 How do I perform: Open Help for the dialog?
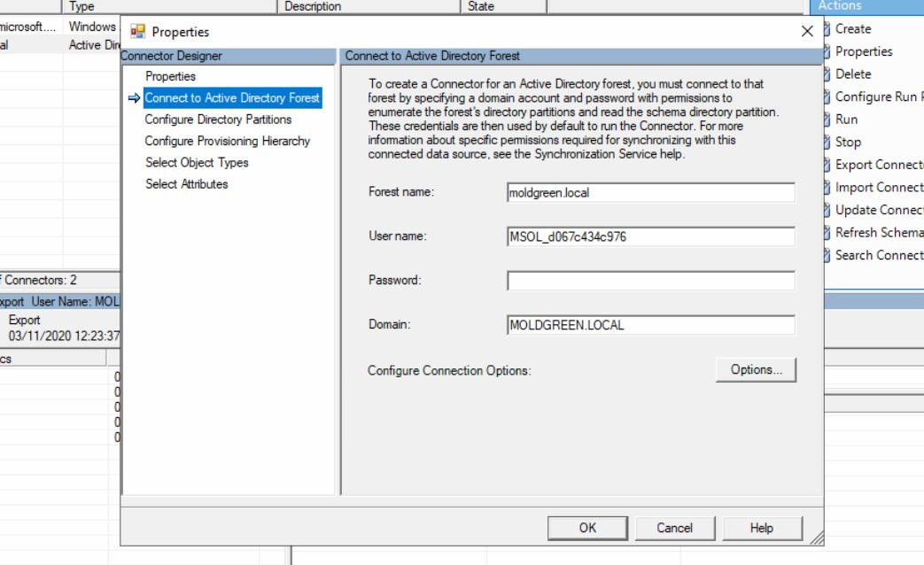tap(762, 528)
